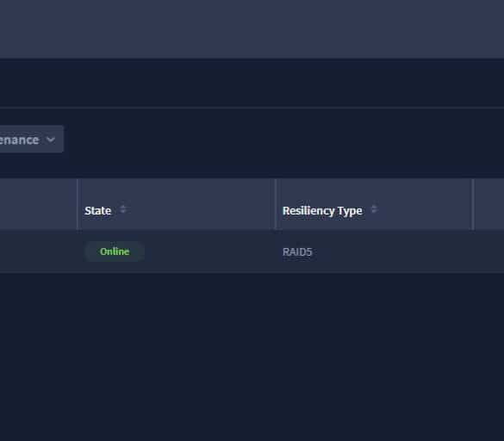Click the Resiliency Type column header
The width and height of the screenshot is (504, 441).
click(322, 211)
